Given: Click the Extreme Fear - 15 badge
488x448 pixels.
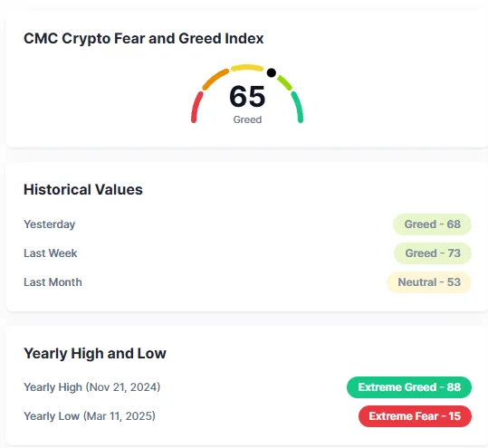Looking at the screenshot, I should 415,416.
